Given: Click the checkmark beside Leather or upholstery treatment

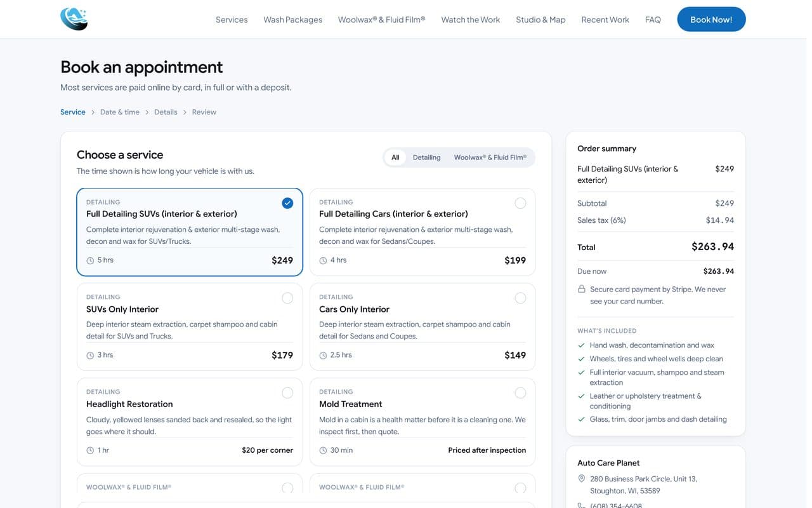Looking at the screenshot, I should pyautogui.click(x=581, y=396).
